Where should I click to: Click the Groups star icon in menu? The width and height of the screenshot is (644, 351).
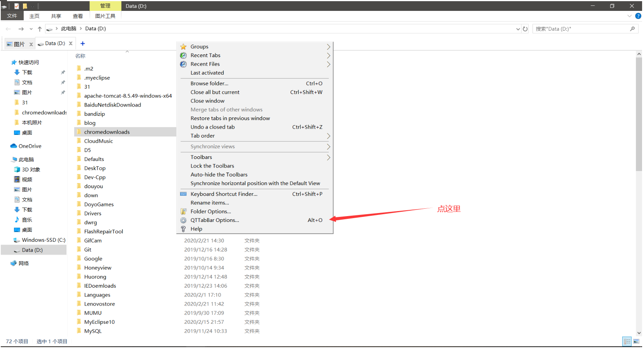coord(183,47)
